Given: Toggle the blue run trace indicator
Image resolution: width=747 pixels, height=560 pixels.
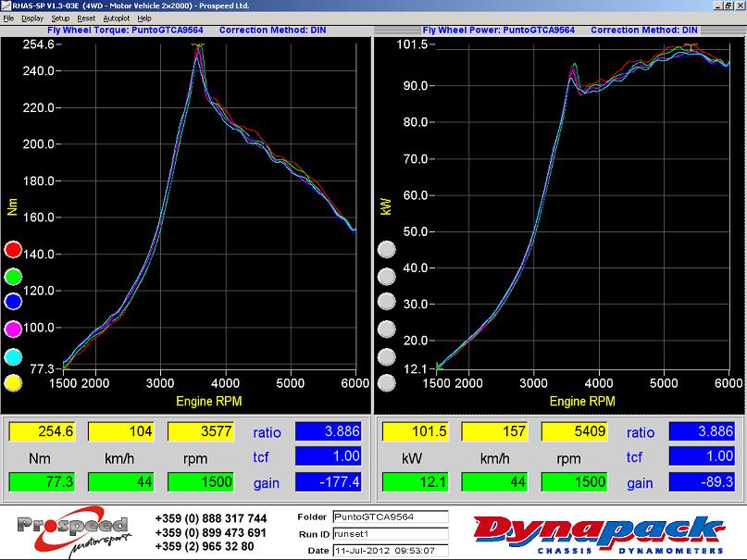Looking at the screenshot, I should (x=13, y=302).
